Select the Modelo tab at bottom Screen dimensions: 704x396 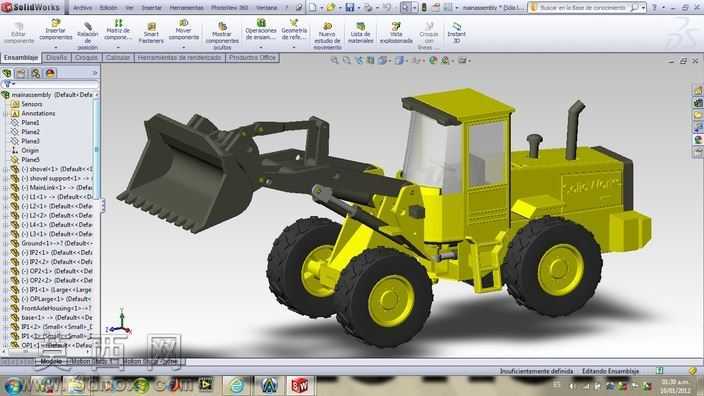pos(51,361)
